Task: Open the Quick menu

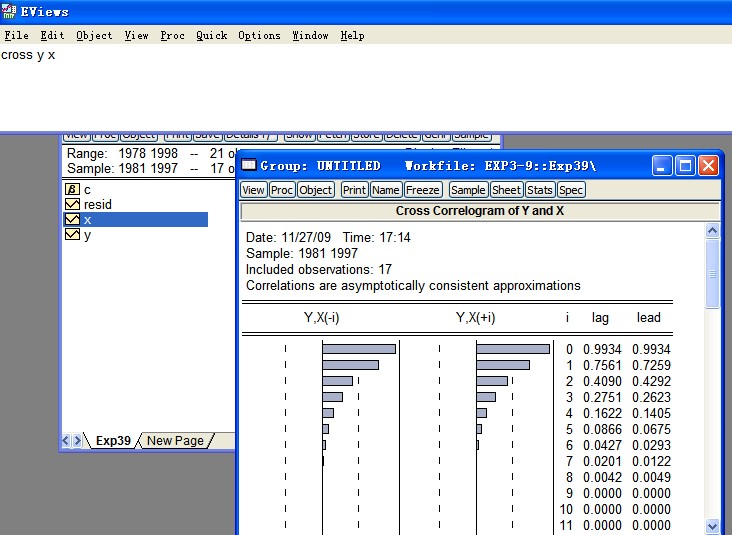Action: 211,35
